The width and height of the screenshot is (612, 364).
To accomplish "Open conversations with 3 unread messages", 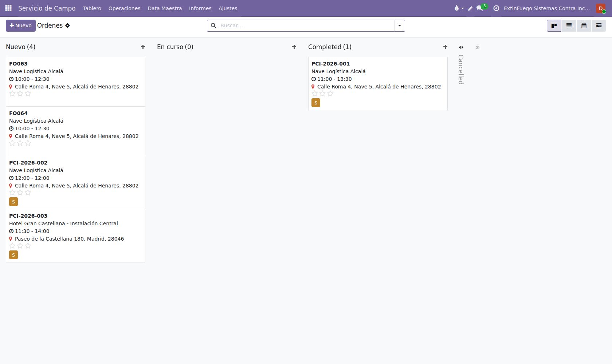I will pyautogui.click(x=481, y=8).
